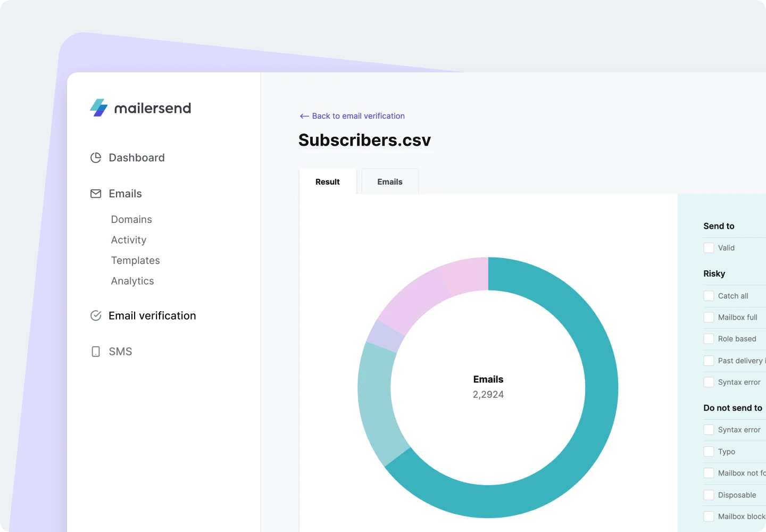Check Syntax error under Risky
766x532 pixels.
709,382
